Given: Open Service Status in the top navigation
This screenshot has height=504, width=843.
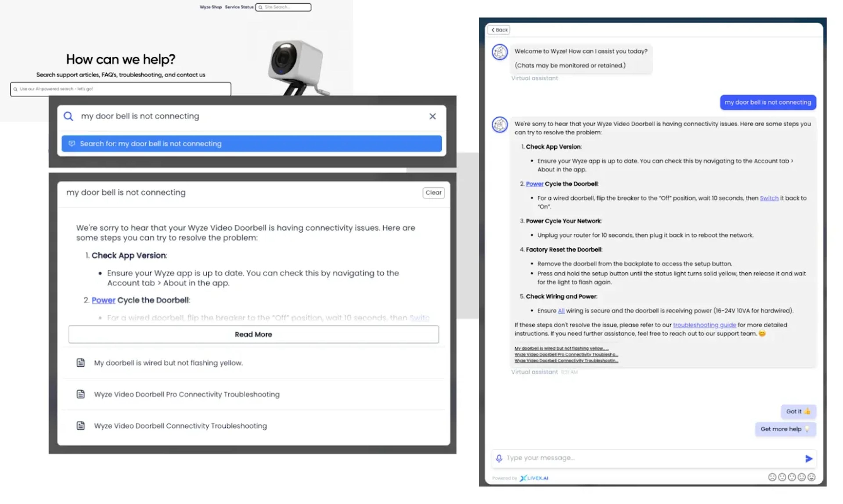Looking at the screenshot, I should pos(239,7).
